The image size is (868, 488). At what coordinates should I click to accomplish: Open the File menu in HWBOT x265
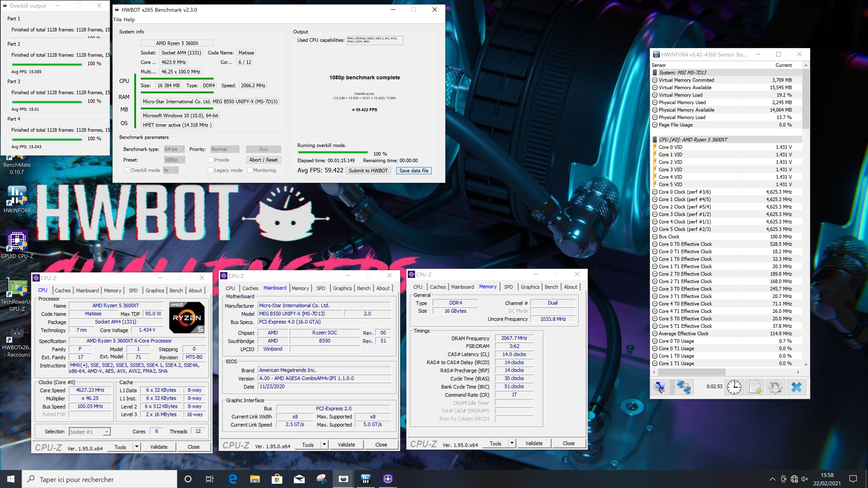pyautogui.click(x=118, y=19)
